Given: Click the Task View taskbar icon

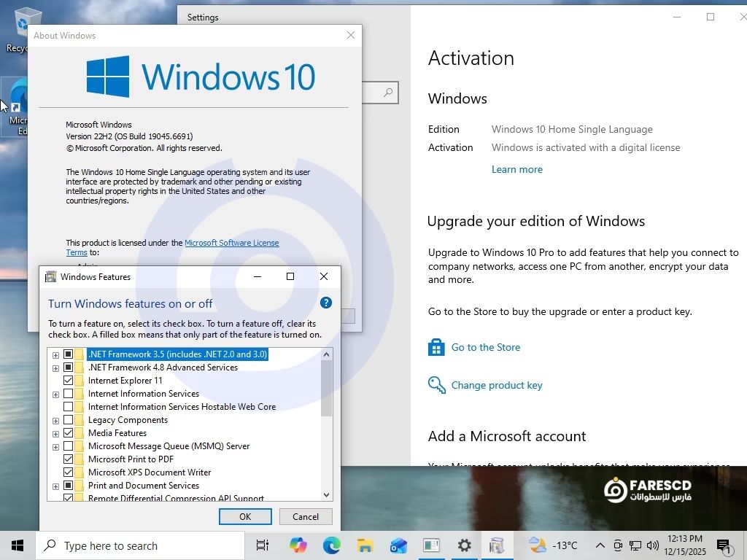Looking at the screenshot, I should click(263, 545).
